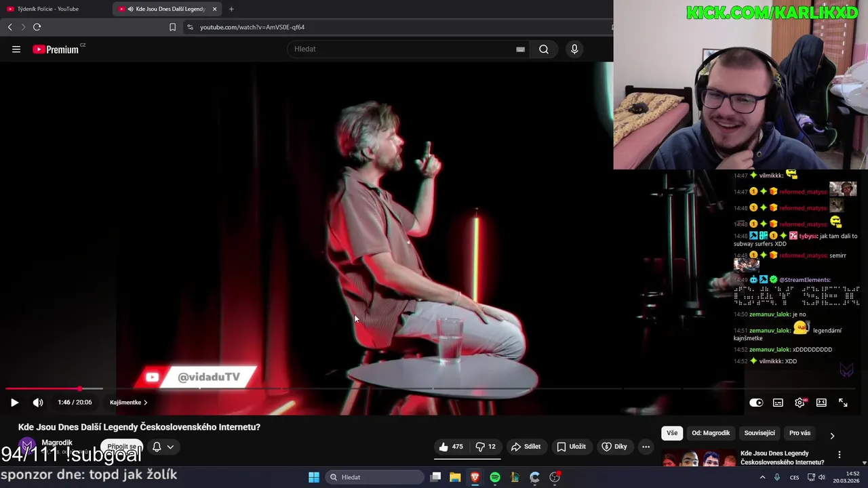Expand the Kajšmentke chapter label
The height and width of the screenshot is (488, 868).
pyautogui.click(x=128, y=402)
